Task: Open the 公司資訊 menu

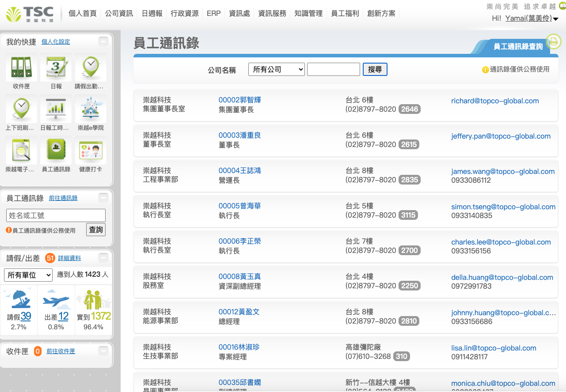Action: pos(119,13)
